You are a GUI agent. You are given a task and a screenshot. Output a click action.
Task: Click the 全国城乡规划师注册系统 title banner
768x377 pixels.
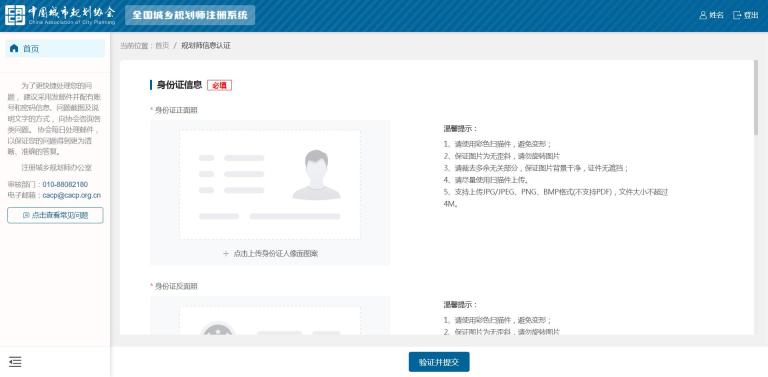(190, 15)
